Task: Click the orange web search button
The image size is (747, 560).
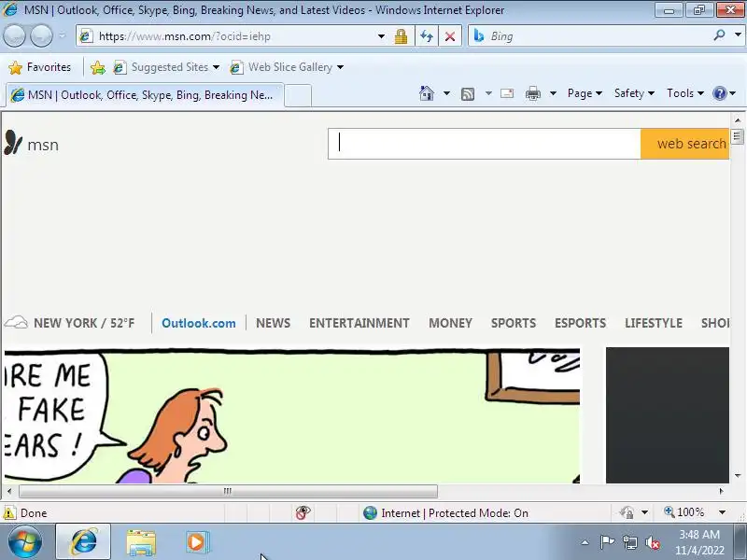Action: click(x=685, y=144)
